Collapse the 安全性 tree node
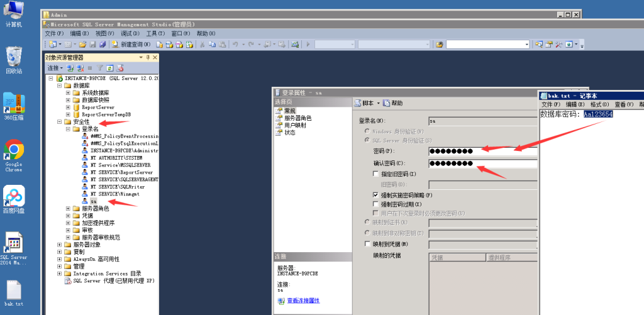The image size is (644, 315). (60, 123)
